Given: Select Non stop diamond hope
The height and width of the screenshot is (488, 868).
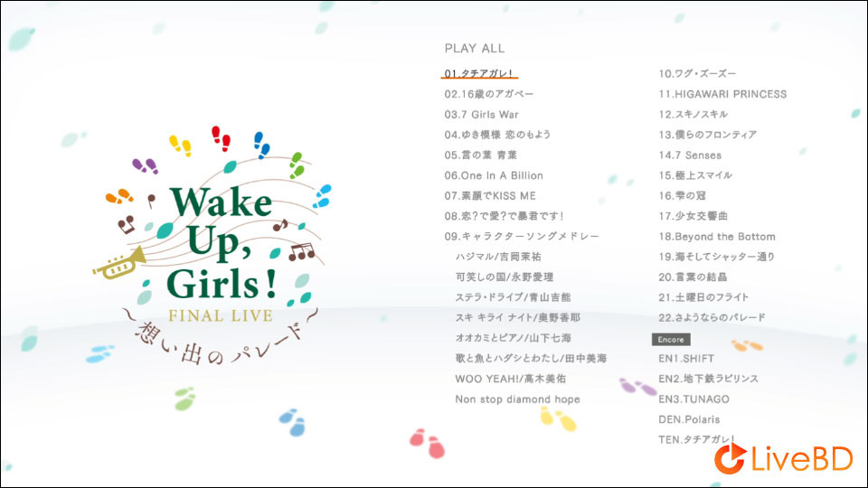Looking at the screenshot, I should point(517,399).
